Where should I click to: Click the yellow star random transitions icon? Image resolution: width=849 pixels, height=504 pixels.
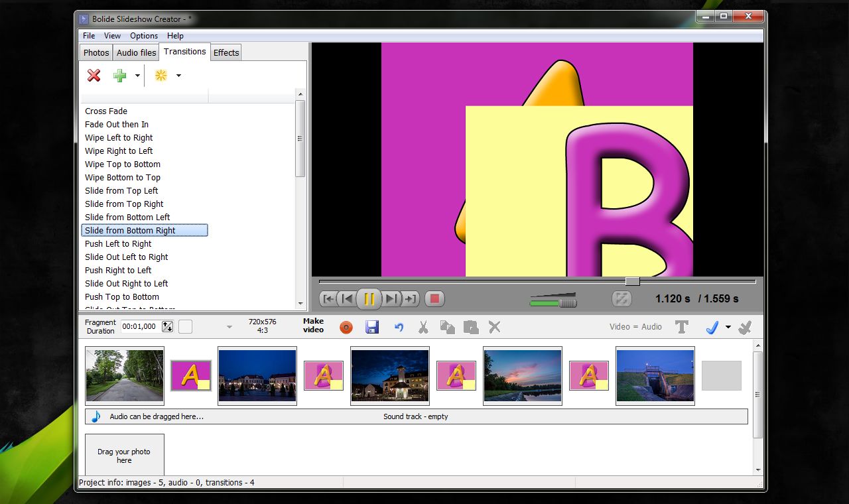point(161,76)
